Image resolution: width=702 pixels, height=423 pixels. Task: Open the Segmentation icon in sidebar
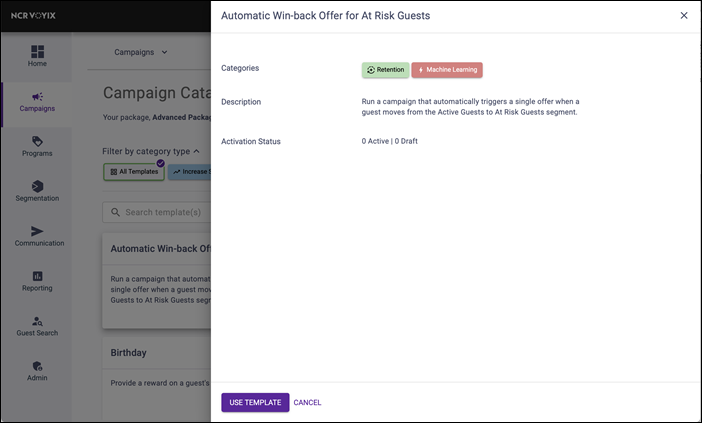click(x=37, y=186)
